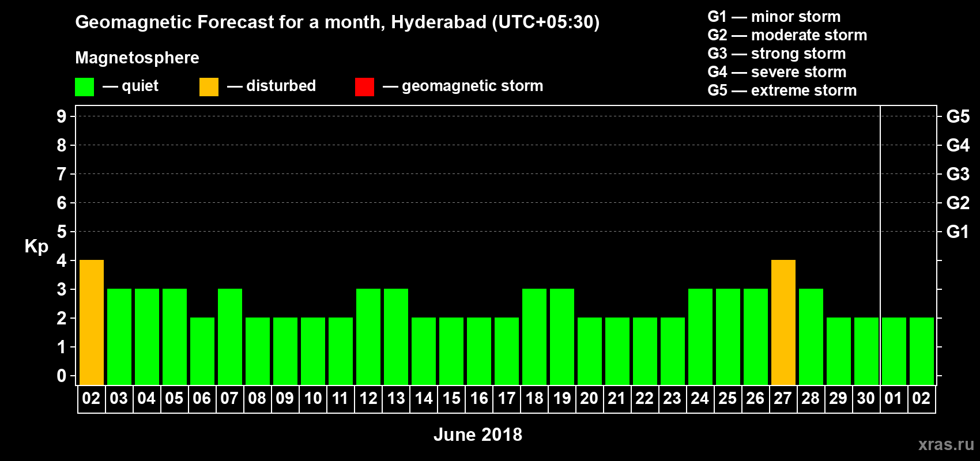This screenshot has width=980, height=461.
Task: Click the date label 11 on x-axis
Action: (340, 399)
